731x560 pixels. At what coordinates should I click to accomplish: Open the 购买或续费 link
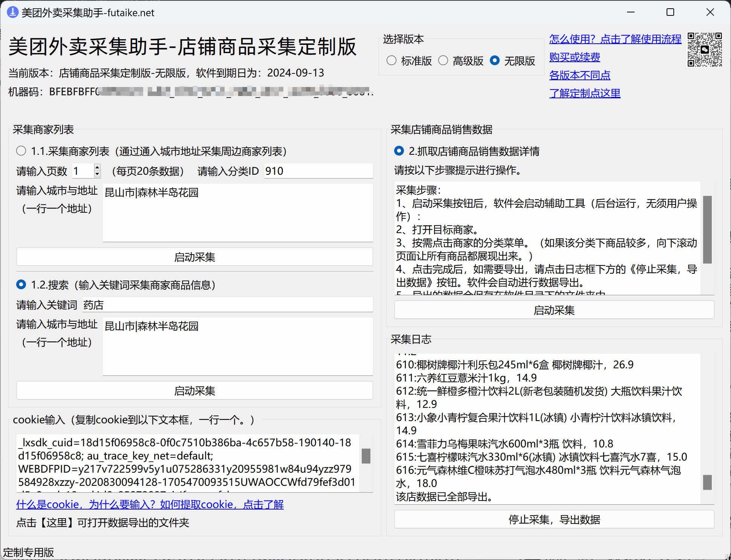(x=574, y=57)
